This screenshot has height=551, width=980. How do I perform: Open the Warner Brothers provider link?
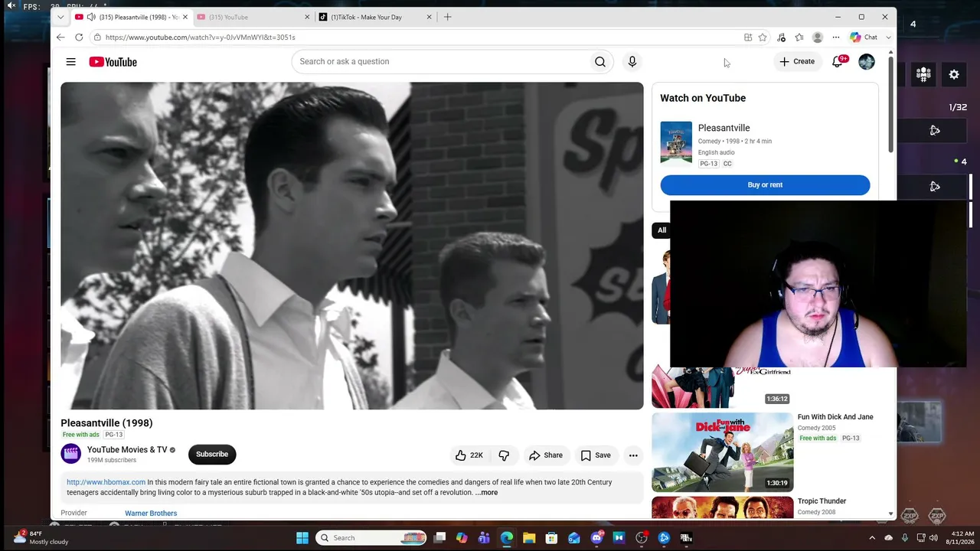[151, 514]
